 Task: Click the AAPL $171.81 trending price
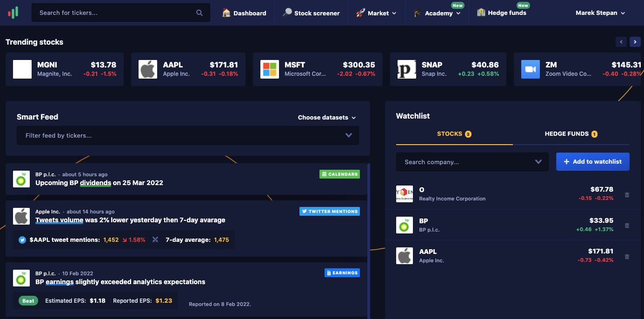click(x=224, y=65)
